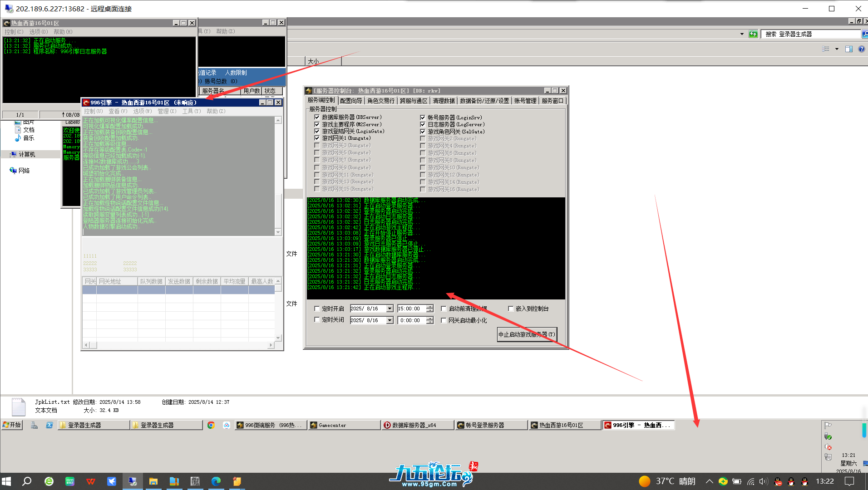Open File Explorer from the taskbar
868x490 pixels.
click(153, 481)
